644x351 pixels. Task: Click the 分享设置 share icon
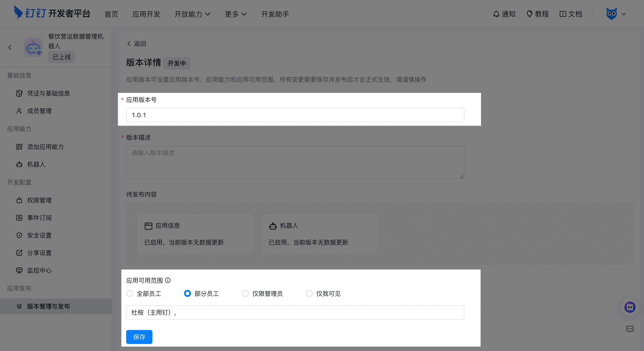[x=19, y=253]
